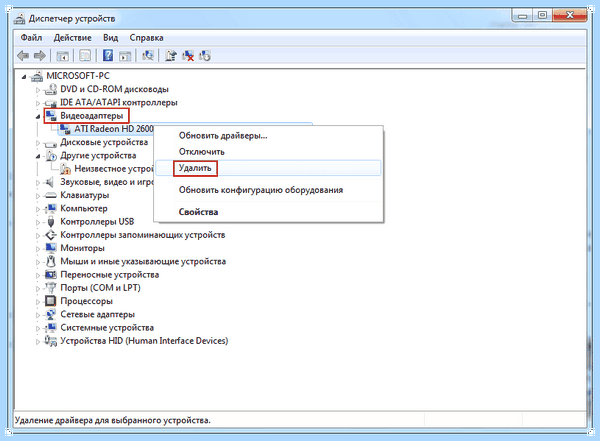The width and height of the screenshot is (600, 441).
Task: Expand the Порты (COM и LPT) node
Action: 38,289
